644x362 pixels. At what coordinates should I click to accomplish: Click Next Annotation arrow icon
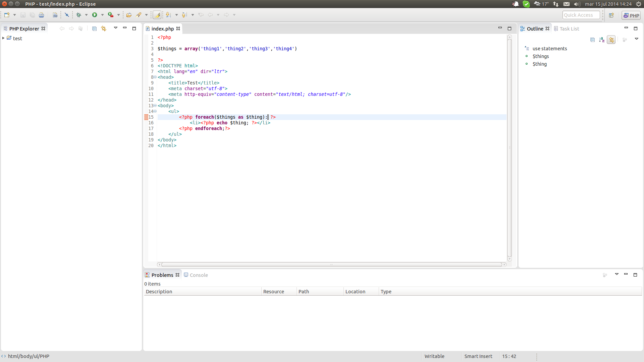(168, 15)
